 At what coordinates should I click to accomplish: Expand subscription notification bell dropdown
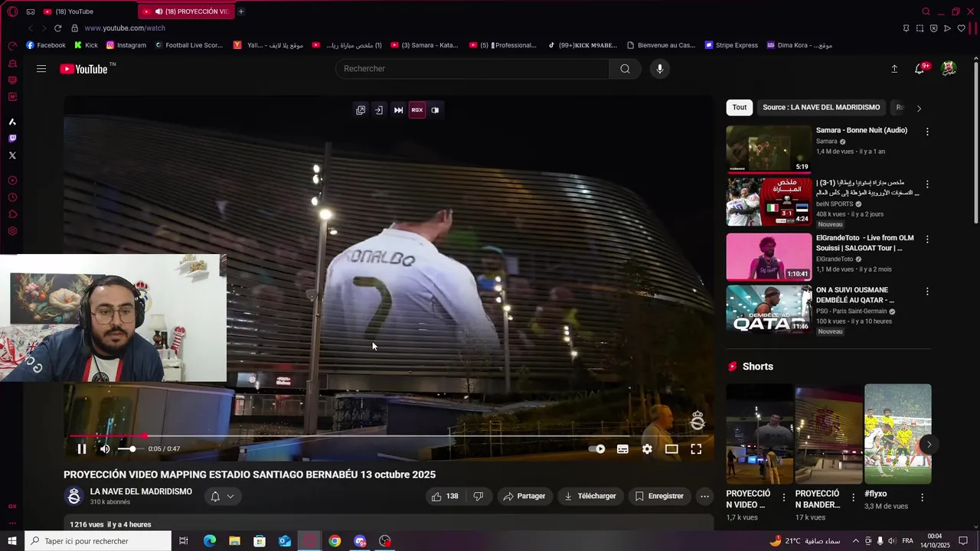point(222,497)
